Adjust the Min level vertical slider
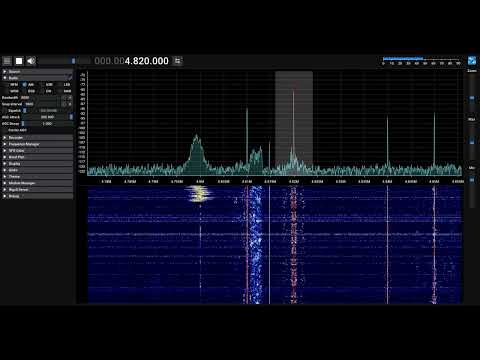This screenshot has width=480, height=360. tap(472, 189)
